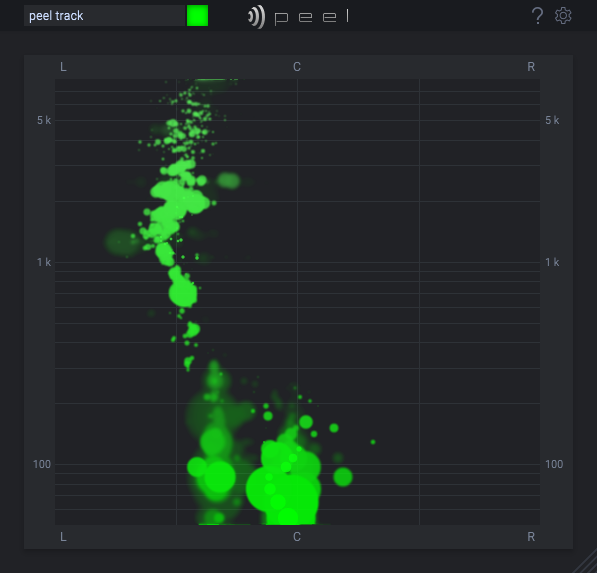Click the bottom 'R' pan label
This screenshot has width=597, height=573.
click(531, 537)
